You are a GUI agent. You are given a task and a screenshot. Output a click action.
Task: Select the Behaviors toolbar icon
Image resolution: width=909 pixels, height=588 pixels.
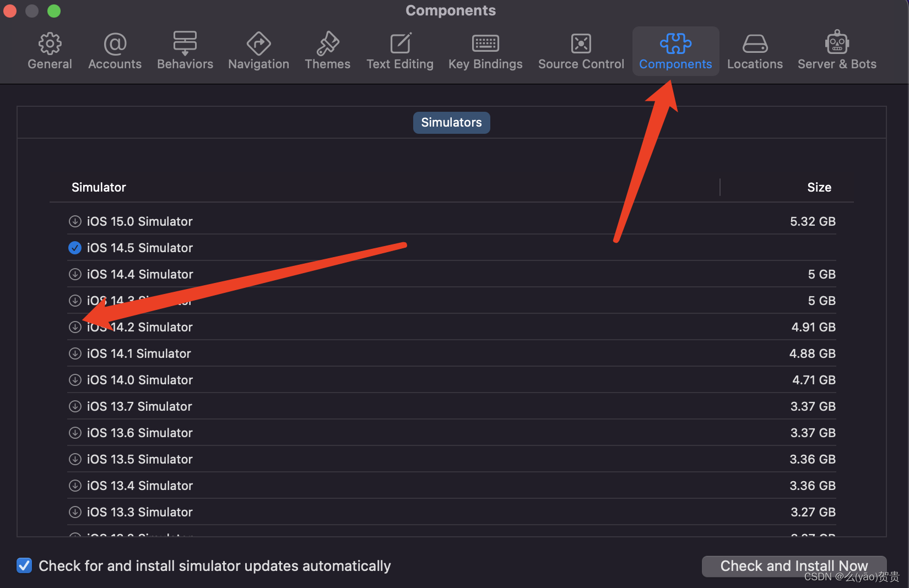(x=185, y=43)
